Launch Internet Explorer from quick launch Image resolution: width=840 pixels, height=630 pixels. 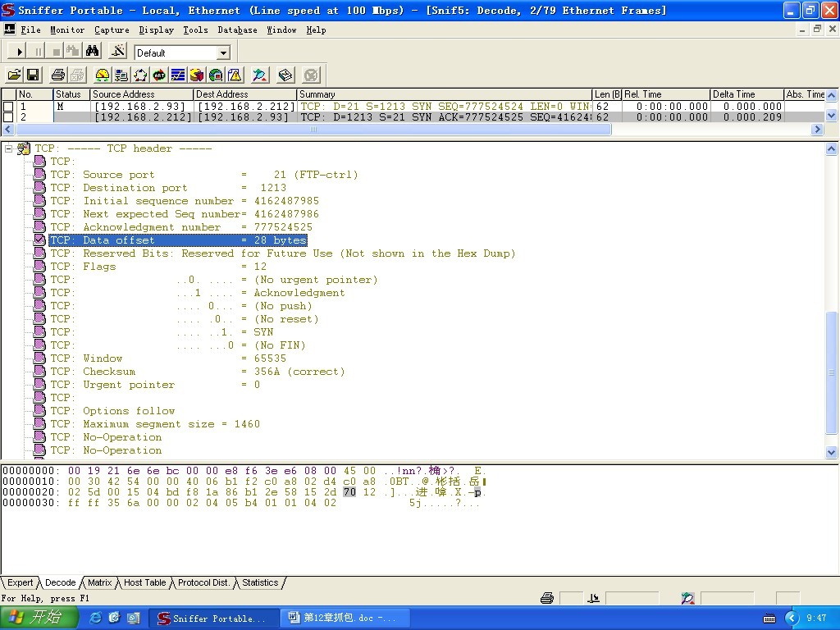point(95,618)
